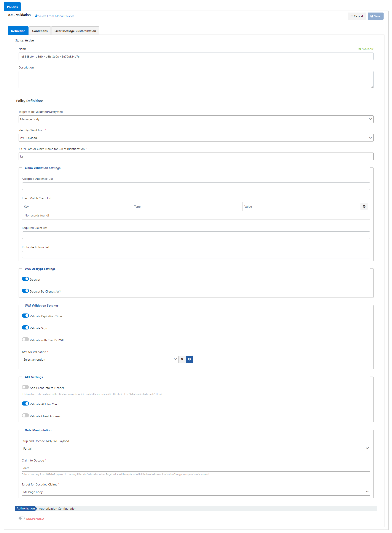Turn off Validate Expiration Time
Viewport: 392px width, 533px height.
click(x=25, y=316)
